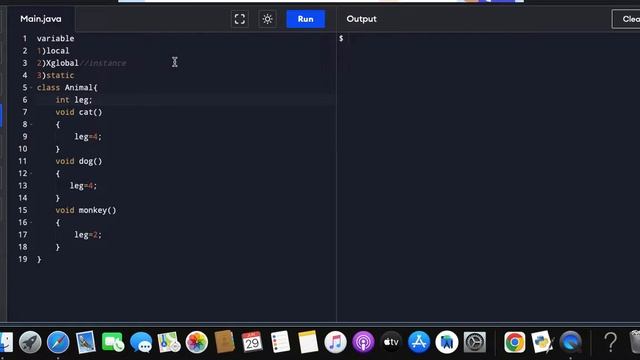Click 'void monkey()' on line 15
The height and width of the screenshot is (360, 640).
pyautogui.click(x=86, y=210)
